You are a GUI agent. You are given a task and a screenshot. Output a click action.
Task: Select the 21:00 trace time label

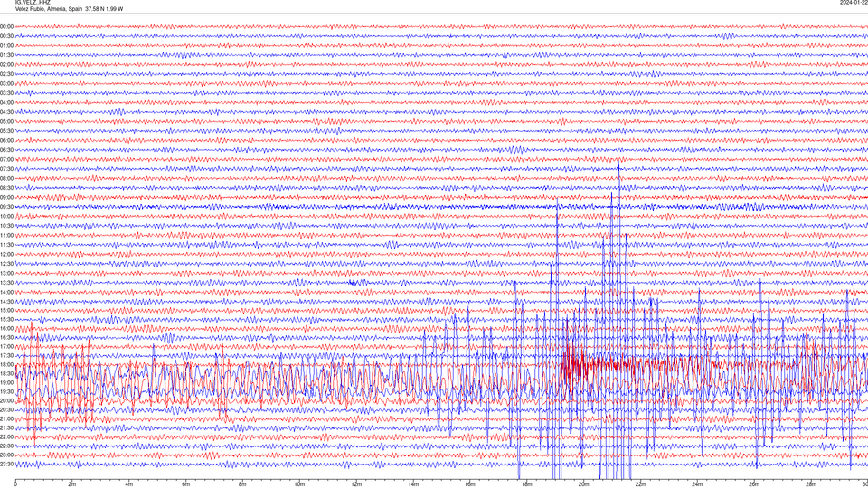(6, 418)
